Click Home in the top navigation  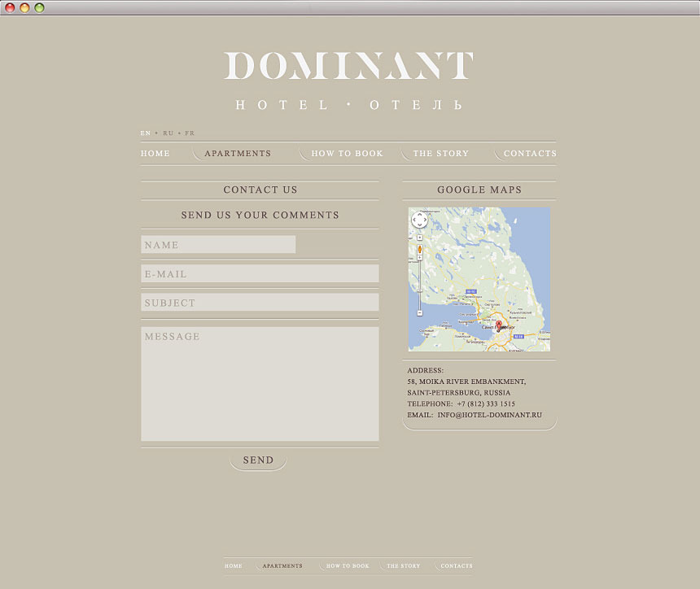point(155,154)
